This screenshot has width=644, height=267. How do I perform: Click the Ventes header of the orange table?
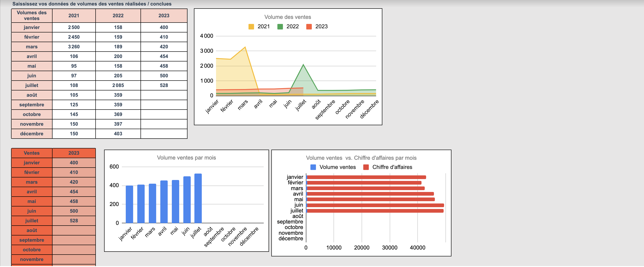pos(32,153)
